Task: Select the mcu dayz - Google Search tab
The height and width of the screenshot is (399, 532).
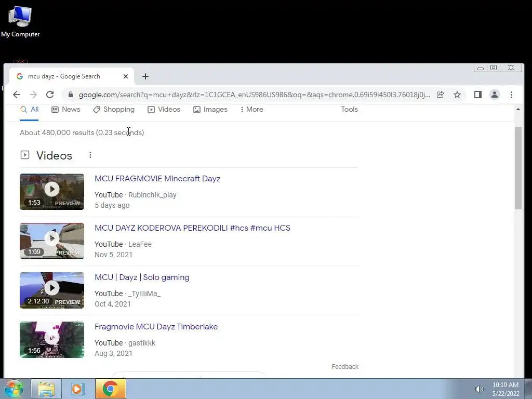Action: [x=71, y=76]
